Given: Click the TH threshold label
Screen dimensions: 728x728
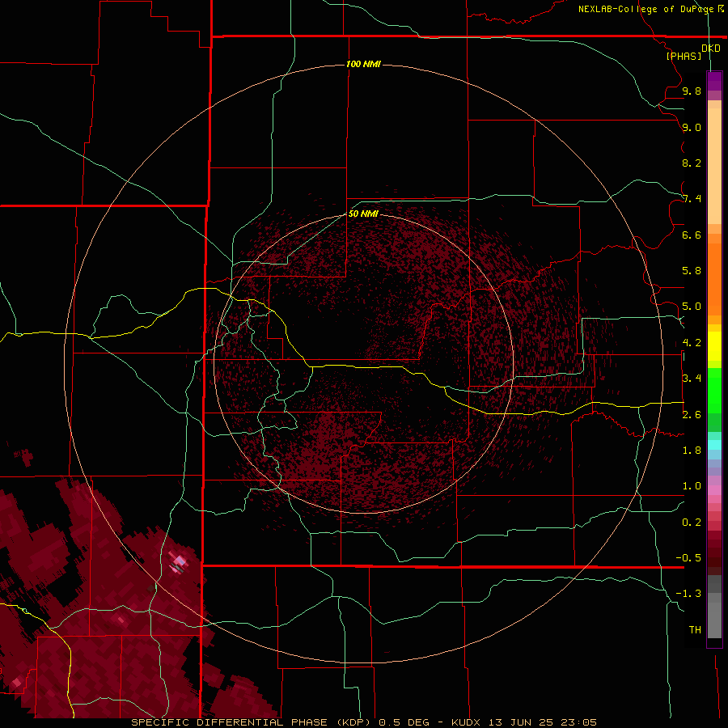Looking at the screenshot, I should (x=695, y=630).
